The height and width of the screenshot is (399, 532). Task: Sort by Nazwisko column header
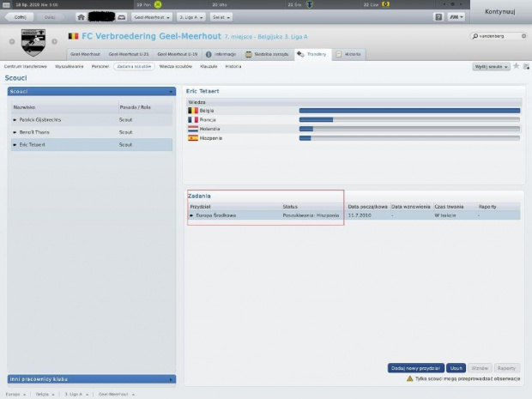tap(65, 107)
